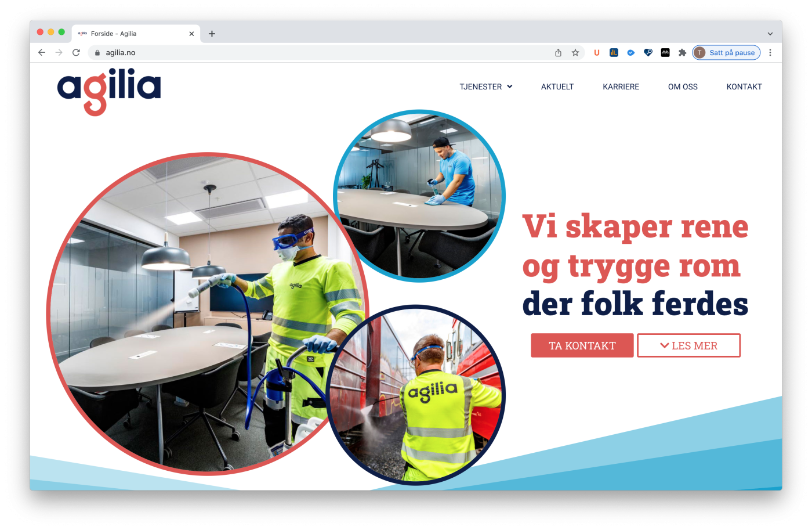Close the Forside - Agilia tab

click(x=191, y=34)
